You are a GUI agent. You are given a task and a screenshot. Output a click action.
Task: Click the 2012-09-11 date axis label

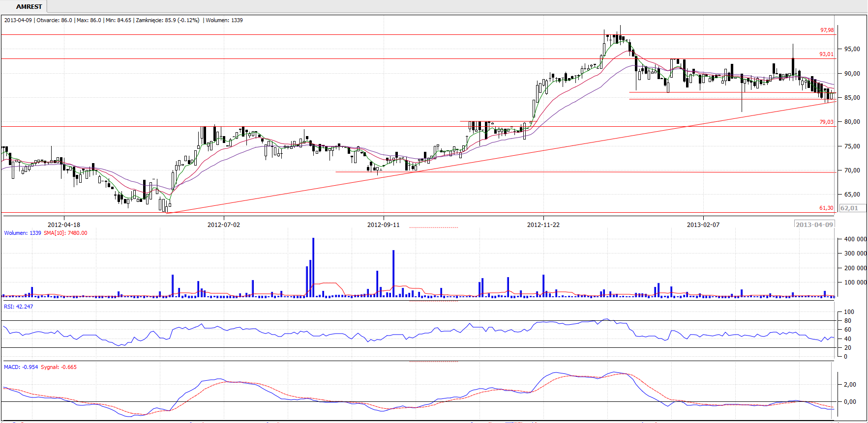[x=384, y=225]
